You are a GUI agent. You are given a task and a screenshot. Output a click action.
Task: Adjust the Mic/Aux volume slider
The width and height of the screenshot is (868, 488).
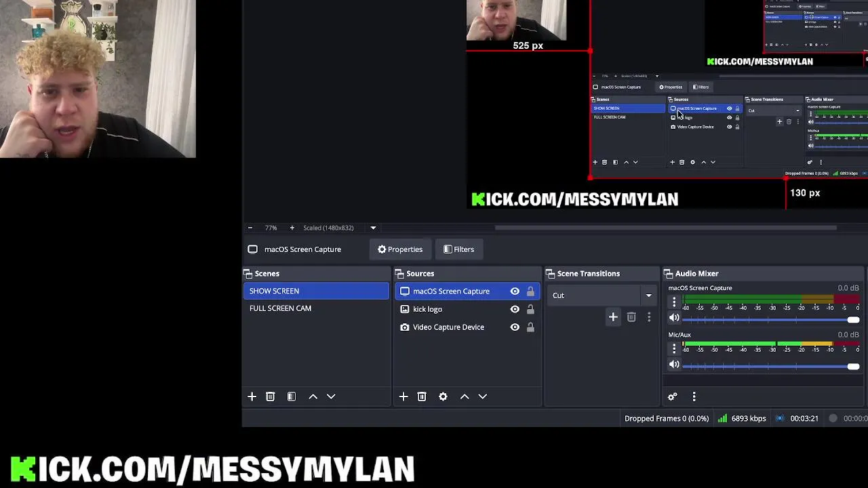pyautogui.click(x=772, y=367)
